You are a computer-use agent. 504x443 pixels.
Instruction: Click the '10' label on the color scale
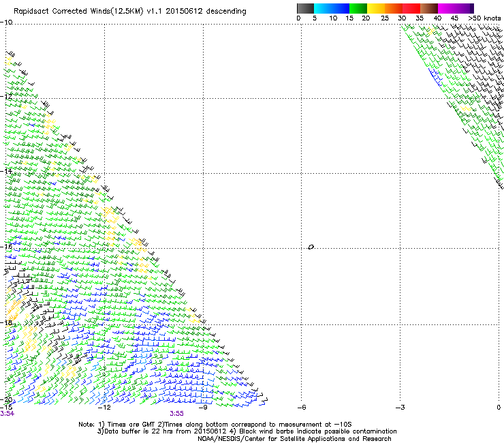pos(333,18)
